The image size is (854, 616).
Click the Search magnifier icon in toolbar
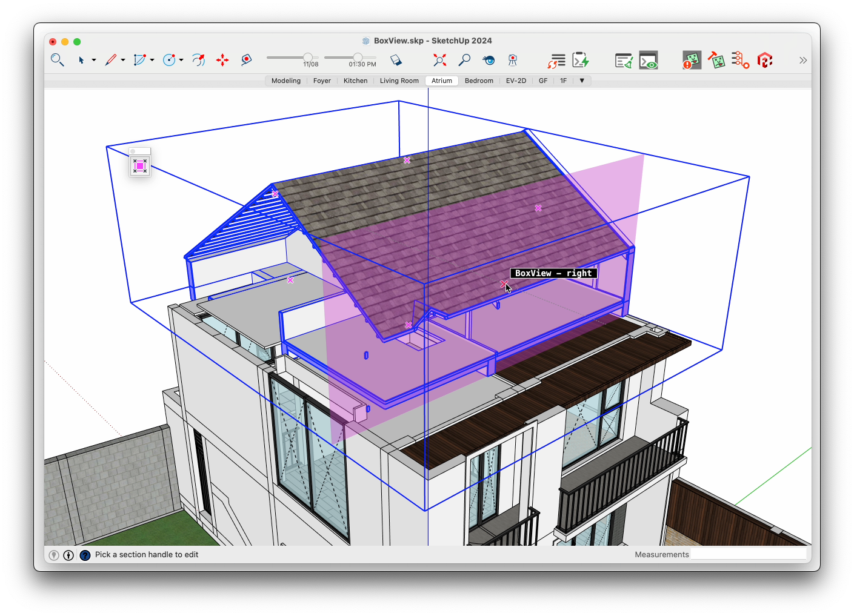pos(57,60)
